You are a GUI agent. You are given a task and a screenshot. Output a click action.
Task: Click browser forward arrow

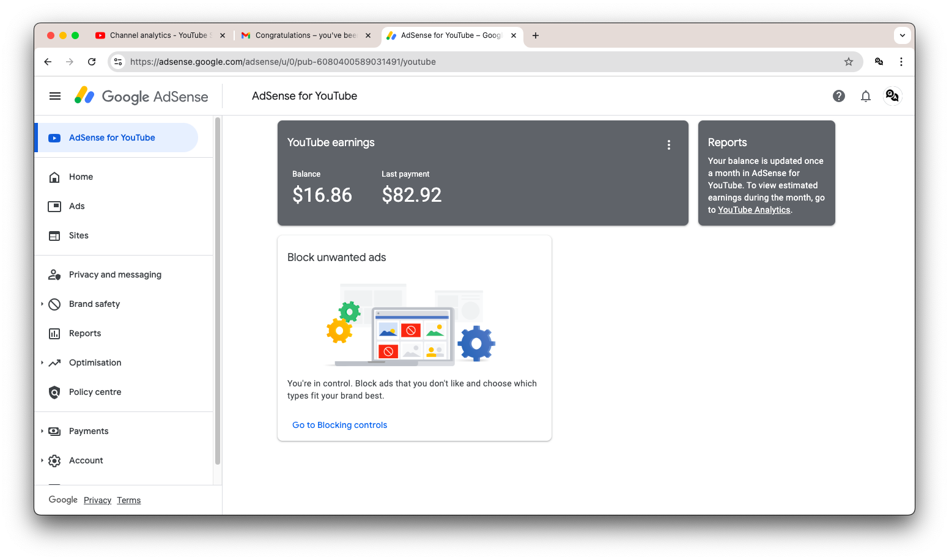pos(70,62)
